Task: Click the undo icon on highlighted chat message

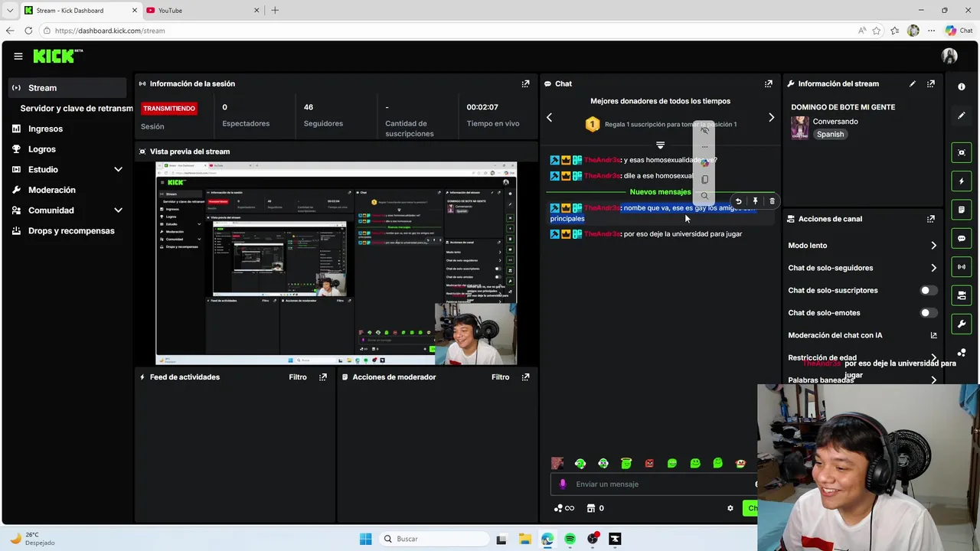Action: (x=738, y=201)
